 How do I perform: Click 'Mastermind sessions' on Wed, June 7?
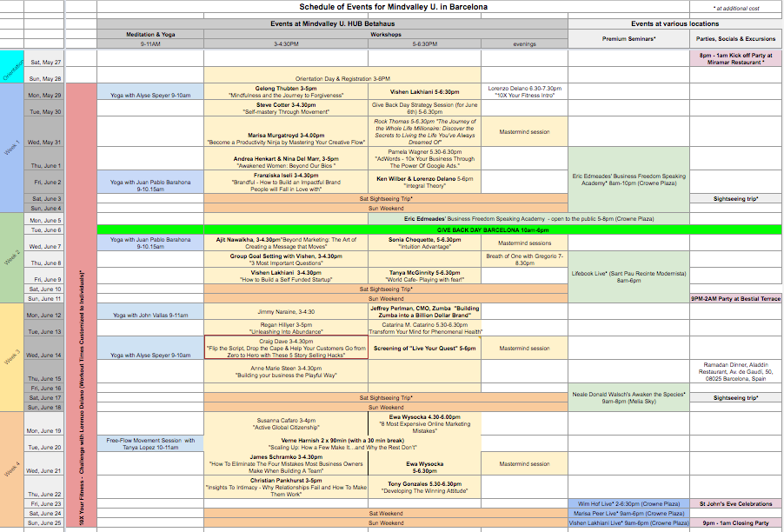coord(524,243)
